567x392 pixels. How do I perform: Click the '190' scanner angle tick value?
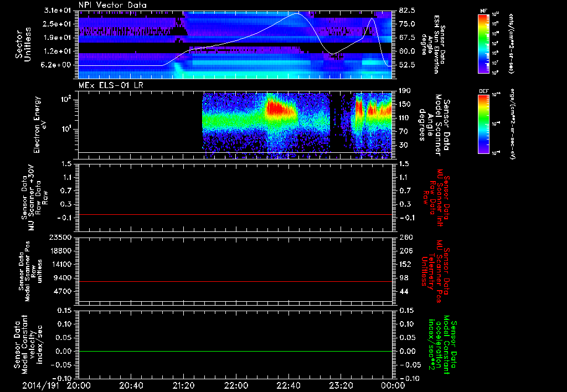[x=405, y=91]
